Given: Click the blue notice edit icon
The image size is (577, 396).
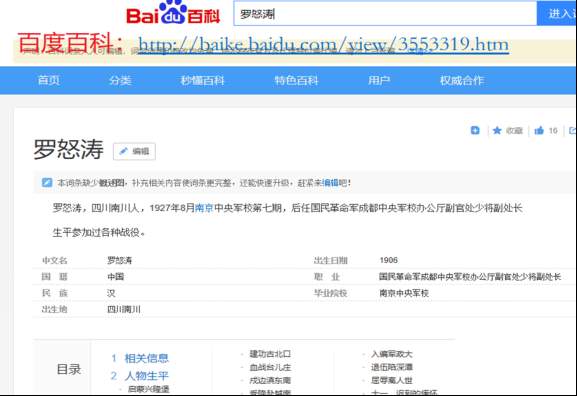Looking at the screenshot, I should coord(47,183).
